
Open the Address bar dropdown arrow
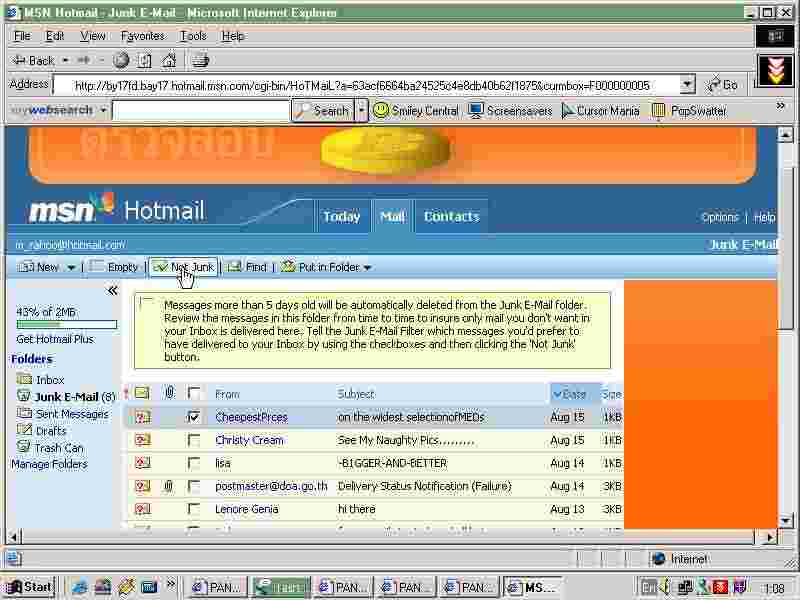(x=688, y=84)
